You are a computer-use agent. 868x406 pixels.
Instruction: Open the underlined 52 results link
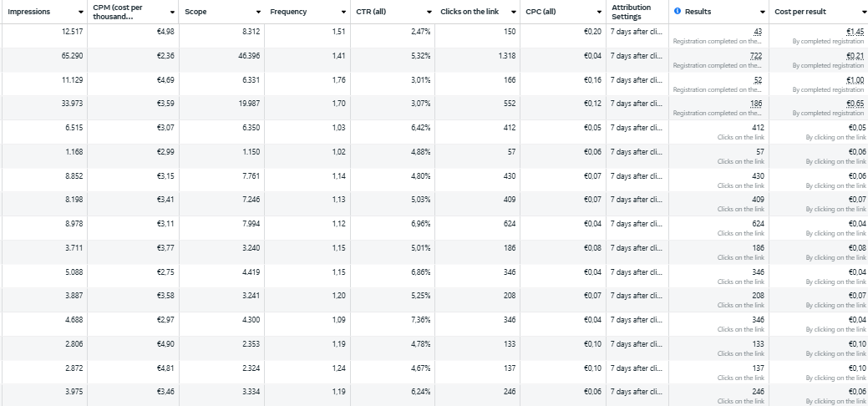click(758, 79)
